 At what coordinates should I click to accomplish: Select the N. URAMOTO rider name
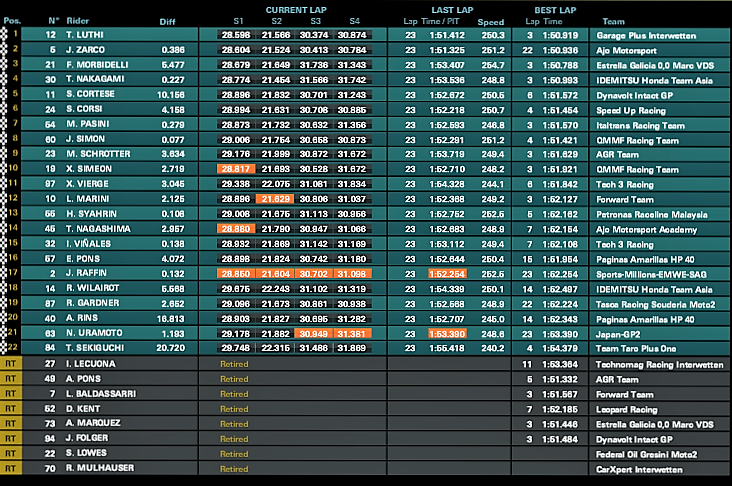point(94,333)
